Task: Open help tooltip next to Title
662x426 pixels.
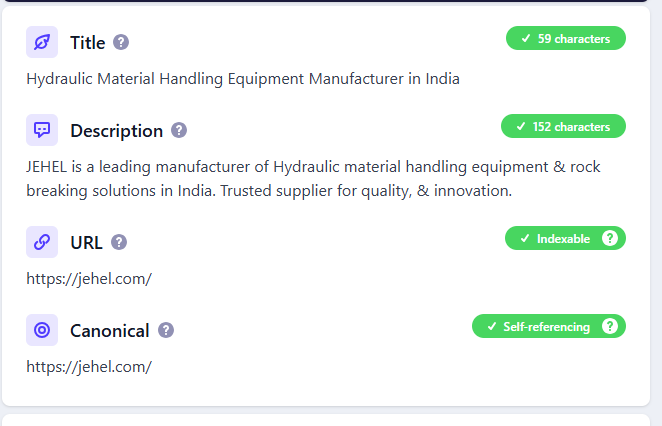Action: pyautogui.click(x=121, y=42)
